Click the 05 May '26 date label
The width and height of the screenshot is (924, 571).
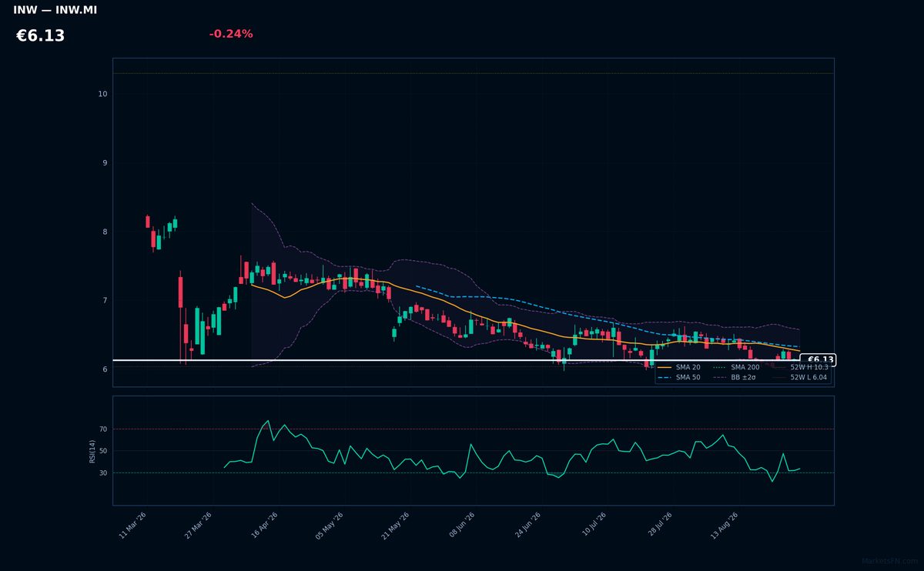[x=329, y=526]
